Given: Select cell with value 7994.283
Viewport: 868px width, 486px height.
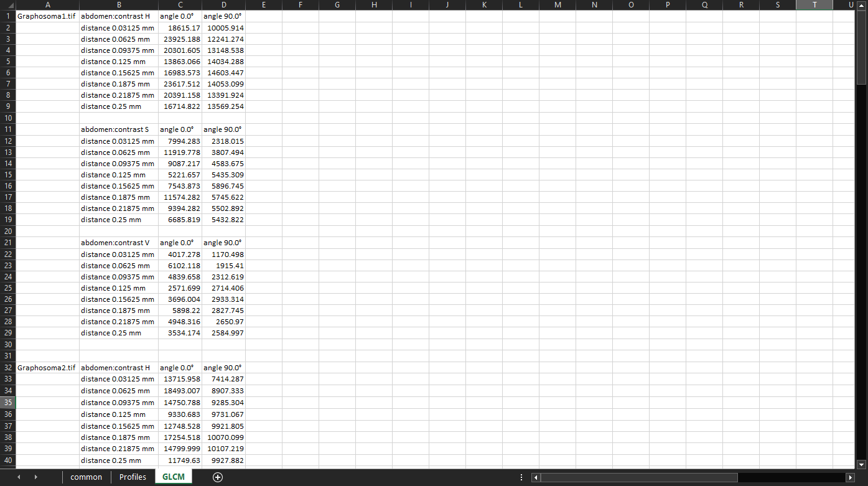Looking at the screenshot, I should [x=180, y=141].
